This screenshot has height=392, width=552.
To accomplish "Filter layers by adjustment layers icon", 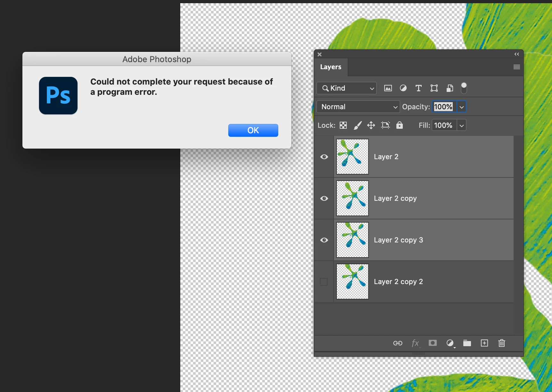I will coord(403,88).
